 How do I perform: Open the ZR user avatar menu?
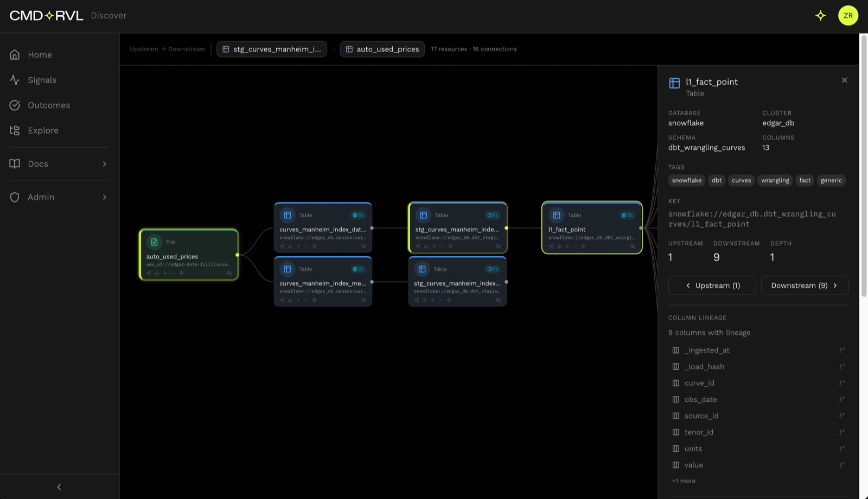848,16
